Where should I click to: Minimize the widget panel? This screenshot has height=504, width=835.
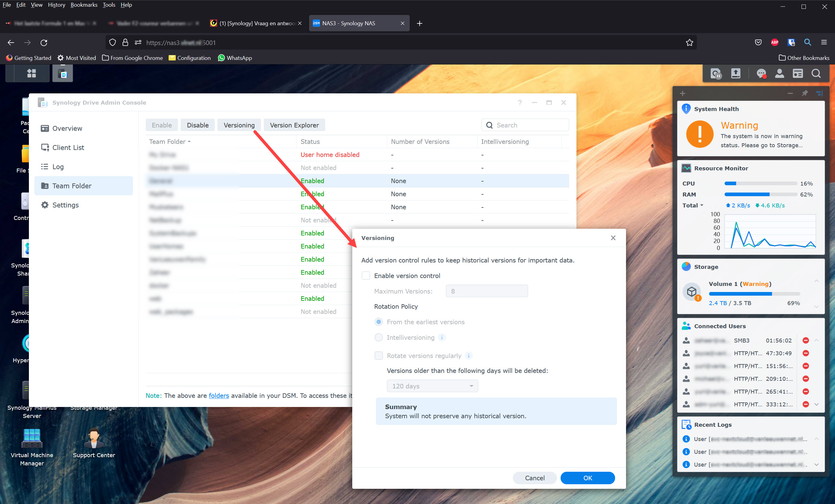point(790,93)
